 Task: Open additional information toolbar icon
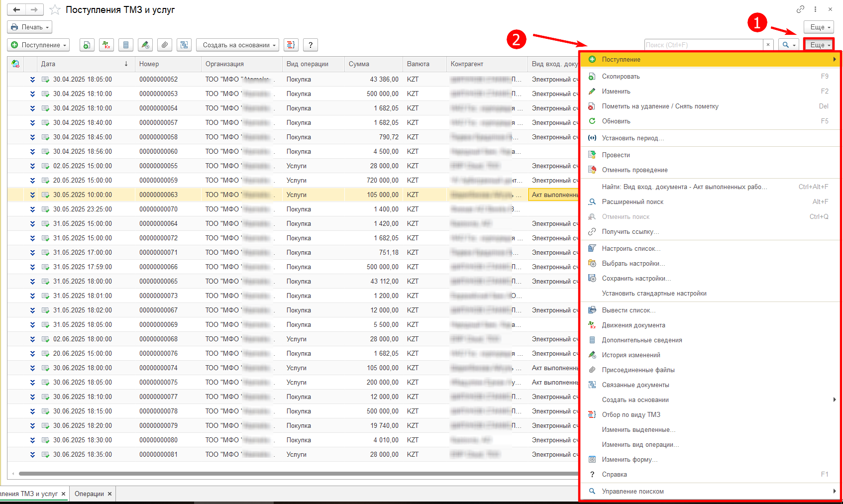[x=126, y=45]
